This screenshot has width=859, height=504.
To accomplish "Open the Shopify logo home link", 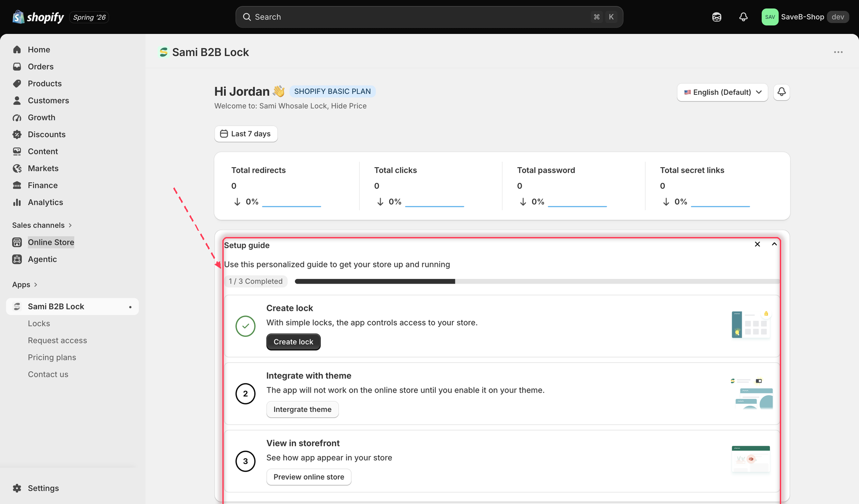I will coord(38,17).
